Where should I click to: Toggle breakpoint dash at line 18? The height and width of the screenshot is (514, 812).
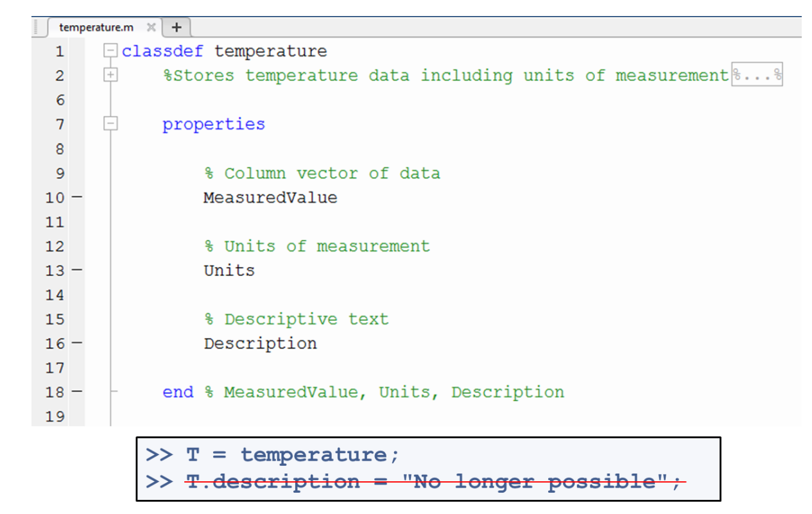point(77,392)
